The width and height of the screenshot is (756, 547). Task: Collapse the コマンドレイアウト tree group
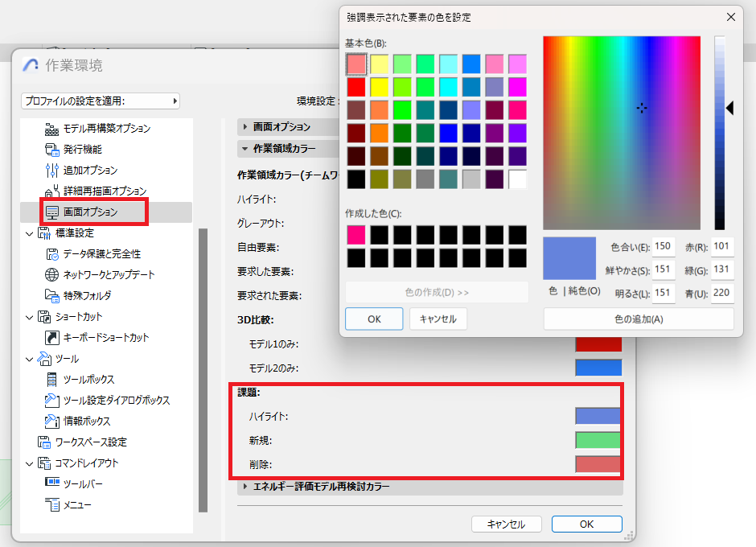point(30,463)
